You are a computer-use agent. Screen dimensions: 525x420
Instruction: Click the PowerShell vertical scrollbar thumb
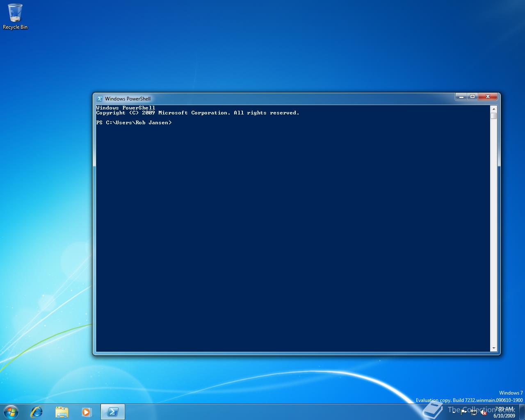493,116
